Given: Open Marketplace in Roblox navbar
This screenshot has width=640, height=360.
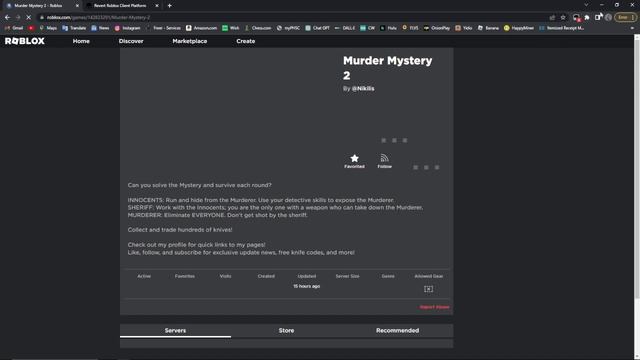Looking at the screenshot, I should click(x=190, y=41).
